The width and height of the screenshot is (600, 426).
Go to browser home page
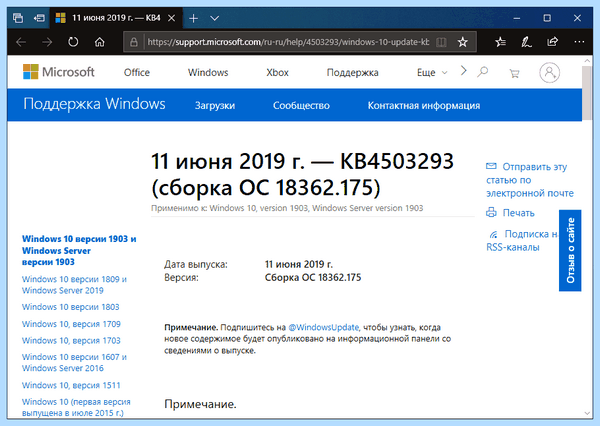coord(99,42)
